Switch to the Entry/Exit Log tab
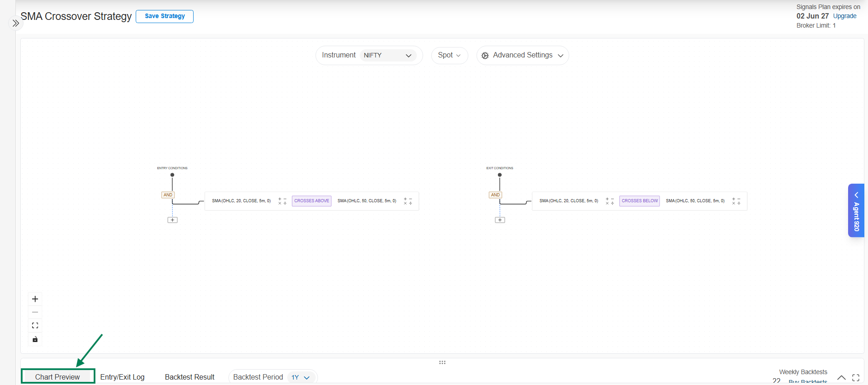868x385 pixels. click(x=122, y=377)
